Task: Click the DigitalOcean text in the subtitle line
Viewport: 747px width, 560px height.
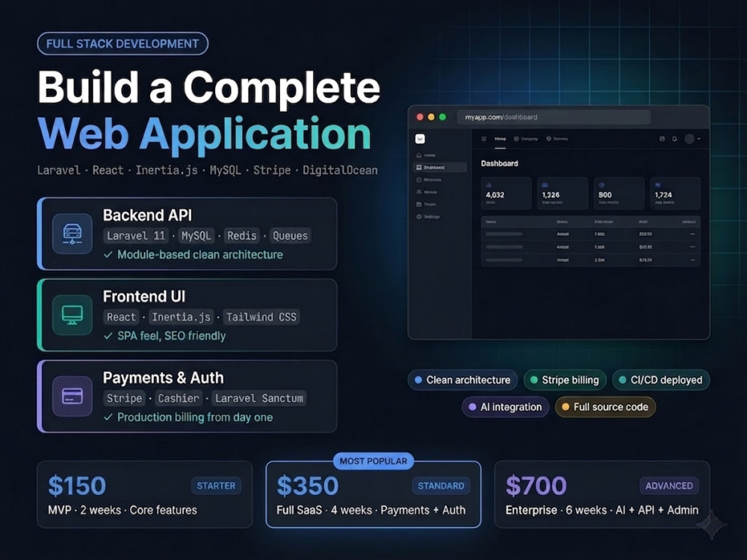Action: (340, 170)
